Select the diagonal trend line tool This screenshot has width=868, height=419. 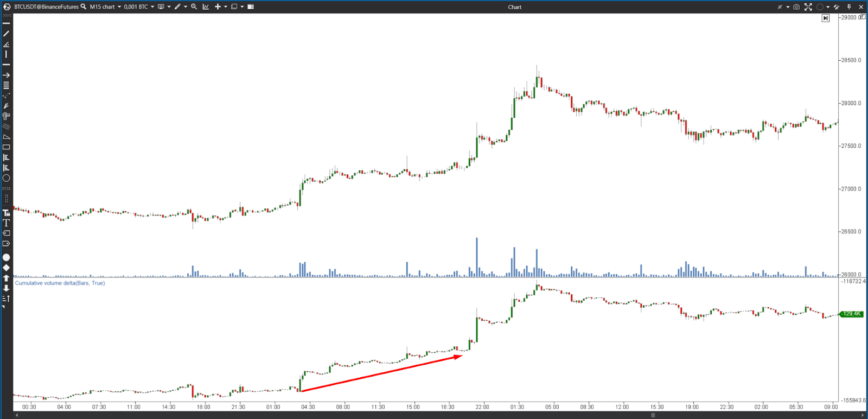(x=7, y=34)
